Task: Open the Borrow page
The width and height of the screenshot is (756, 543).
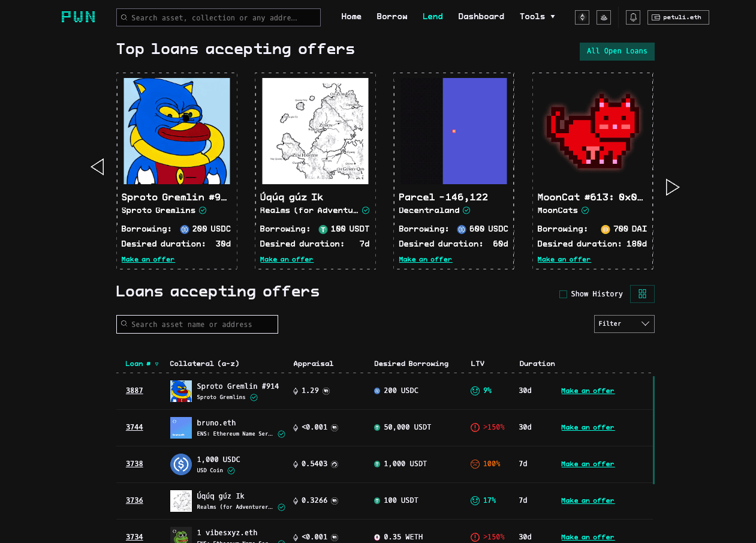Action: point(392,17)
